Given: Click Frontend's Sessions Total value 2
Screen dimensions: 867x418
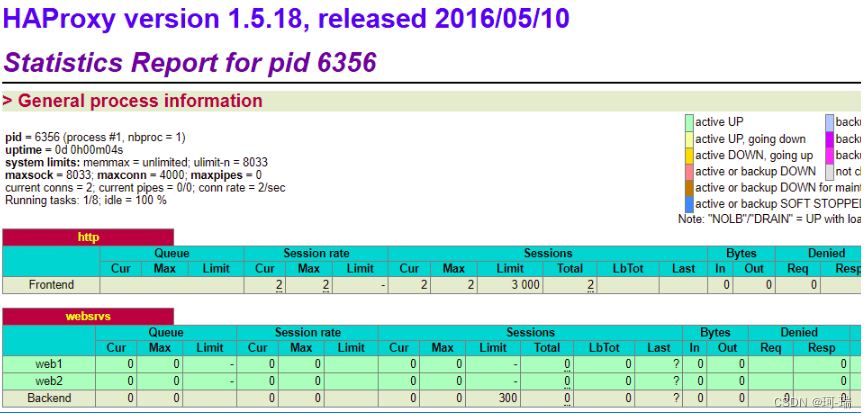Looking at the screenshot, I should (591, 285).
